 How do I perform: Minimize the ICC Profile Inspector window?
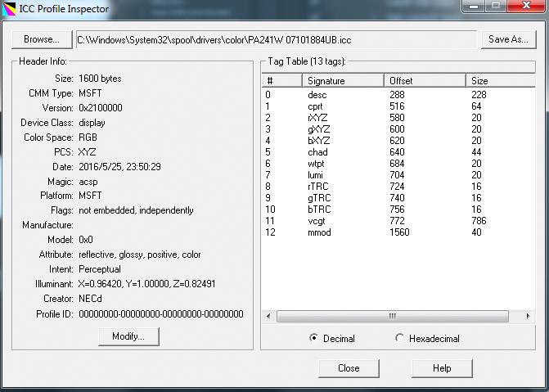point(474,6)
